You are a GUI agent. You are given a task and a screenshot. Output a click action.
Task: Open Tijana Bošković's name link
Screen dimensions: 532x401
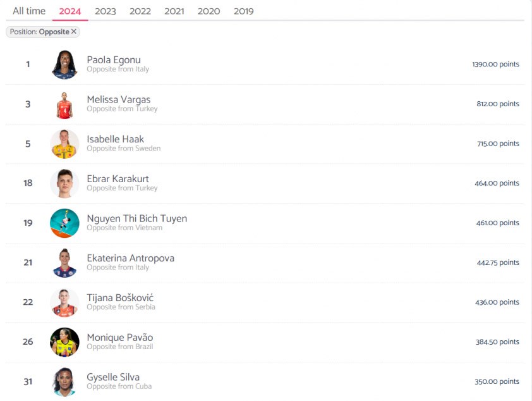coord(120,298)
